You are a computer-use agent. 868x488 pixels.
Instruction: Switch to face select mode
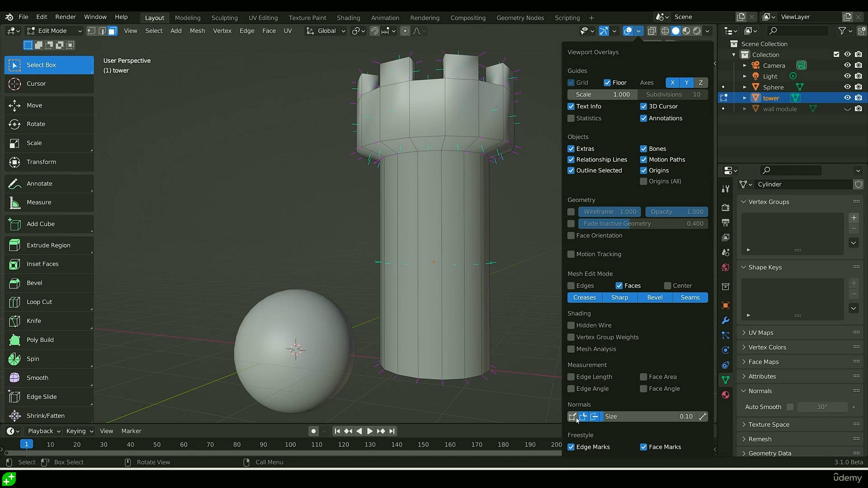113,31
